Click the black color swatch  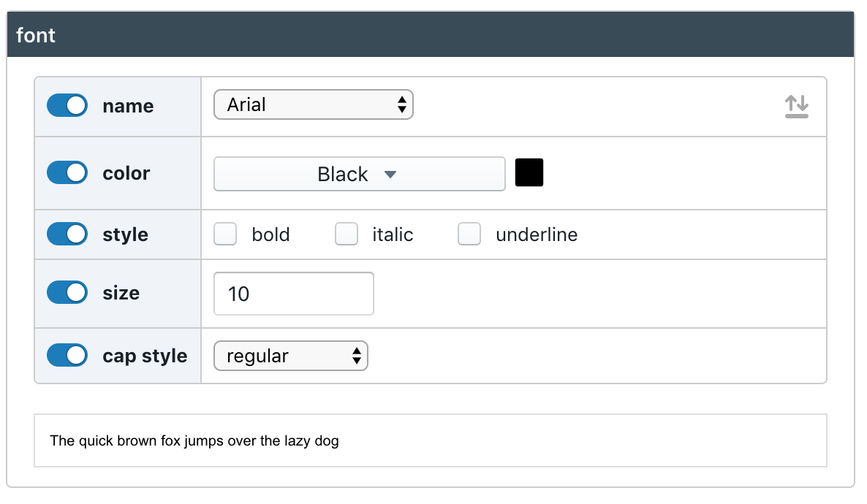click(529, 172)
